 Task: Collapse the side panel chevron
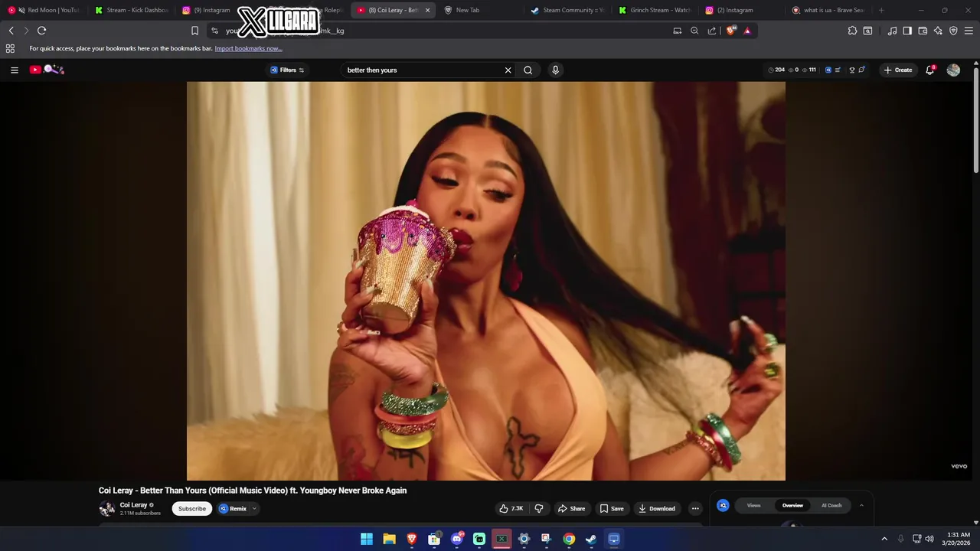point(861,505)
